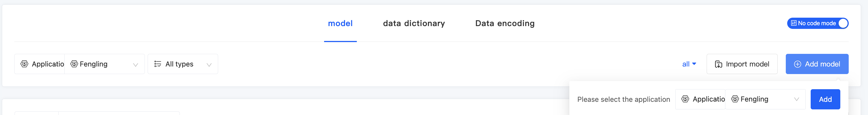Click the plus icon on Add model
Screen dimensions: 868x115
(797, 64)
